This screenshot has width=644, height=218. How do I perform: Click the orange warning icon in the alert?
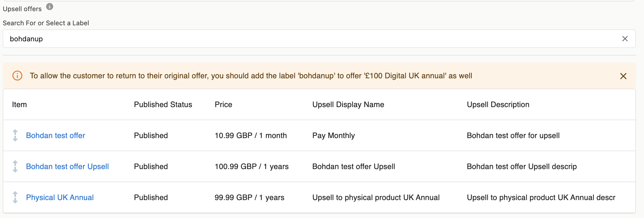17,76
